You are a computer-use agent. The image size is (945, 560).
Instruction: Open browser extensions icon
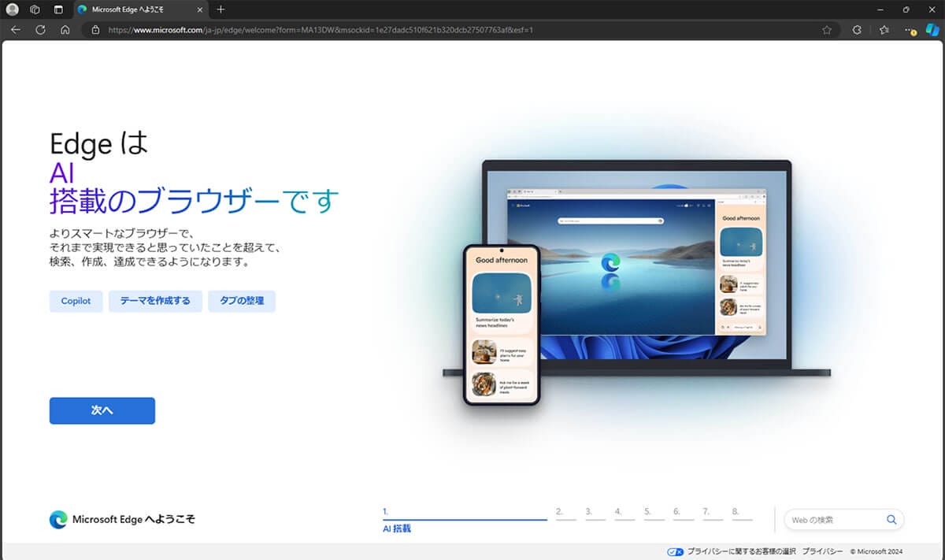click(857, 30)
